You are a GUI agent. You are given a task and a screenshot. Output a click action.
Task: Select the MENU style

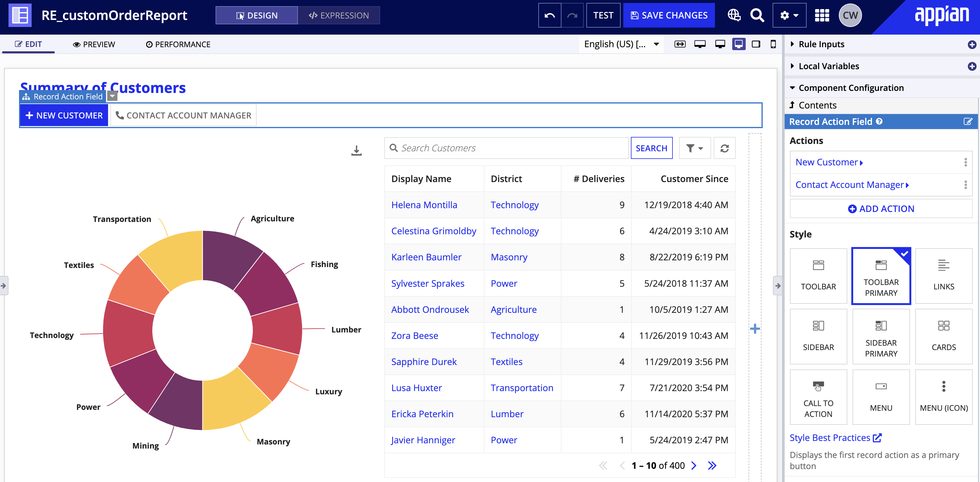click(881, 397)
